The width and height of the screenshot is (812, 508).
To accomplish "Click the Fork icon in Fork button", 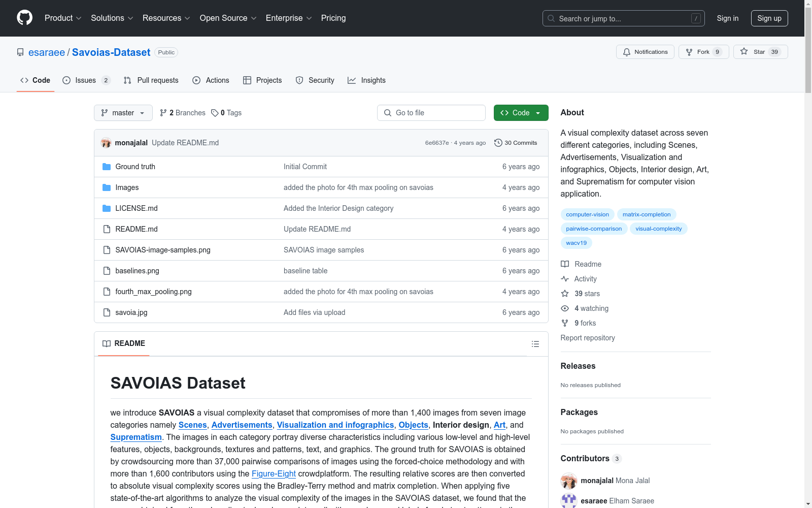I will (x=689, y=52).
